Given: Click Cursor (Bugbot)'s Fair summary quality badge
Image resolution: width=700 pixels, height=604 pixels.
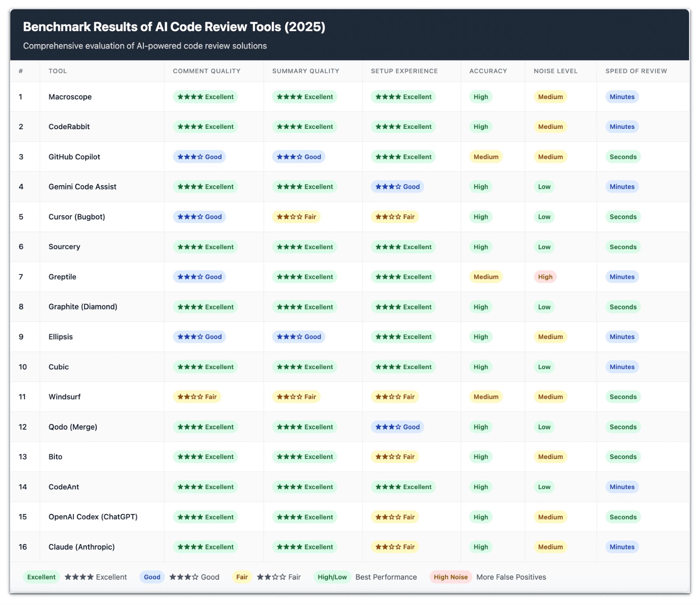Looking at the screenshot, I should pos(296,217).
